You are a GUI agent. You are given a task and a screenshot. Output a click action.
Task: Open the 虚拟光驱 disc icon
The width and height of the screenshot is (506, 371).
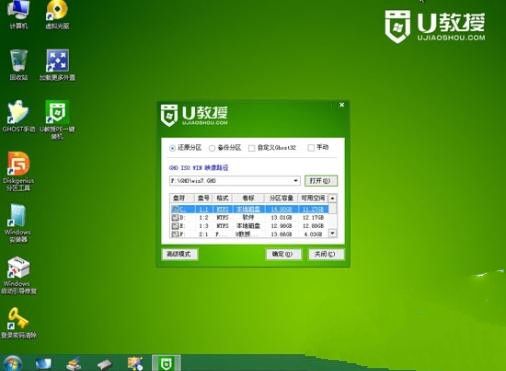pyautogui.click(x=57, y=15)
